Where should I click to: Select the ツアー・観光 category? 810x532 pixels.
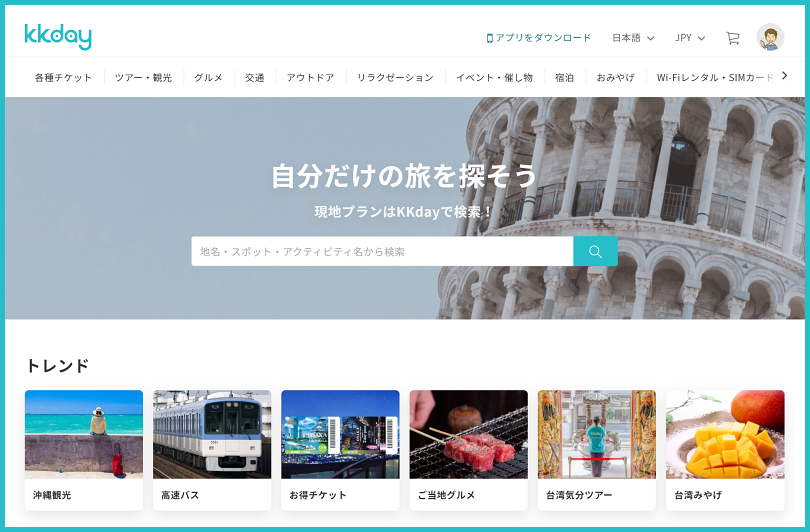point(143,77)
